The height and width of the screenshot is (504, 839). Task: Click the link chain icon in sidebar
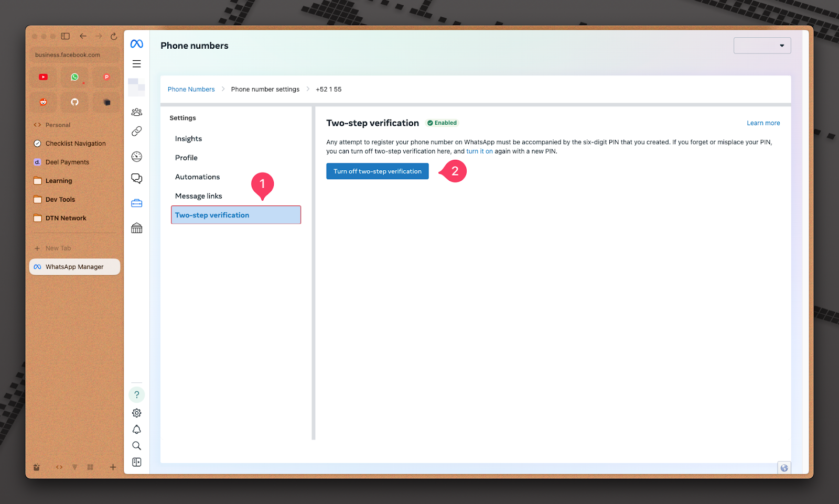[136, 132]
